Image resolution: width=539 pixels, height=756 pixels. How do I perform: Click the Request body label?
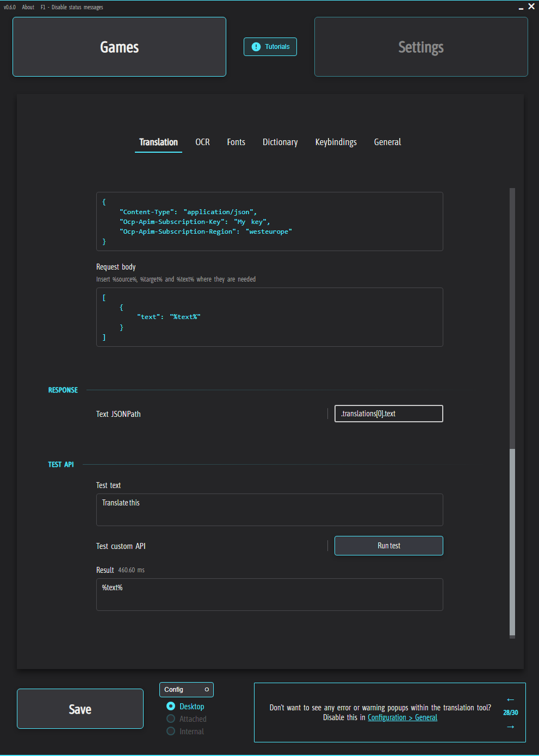click(x=116, y=267)
